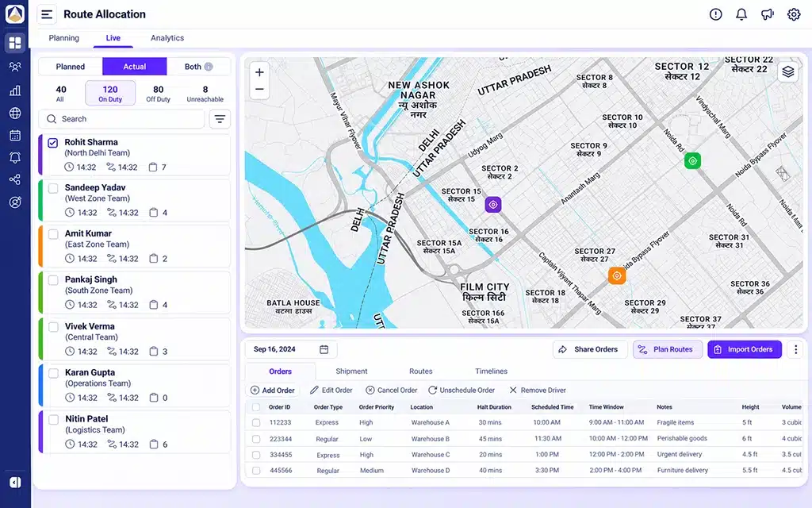Click the Plan Routes button
Viewport: 812px width, 508px height.
(x=668, y=349)
